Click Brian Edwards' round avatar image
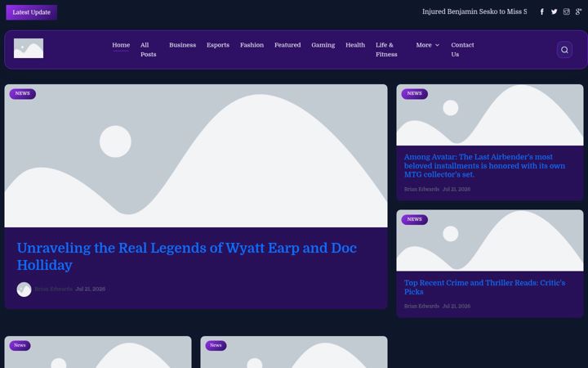The height and width of the screenshot is (368, 588). coord(24,289)
